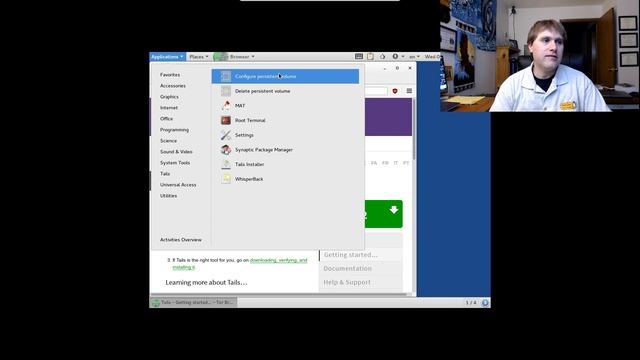Open the Universal Access category
The image size is (640, 360).
(178, 185)
